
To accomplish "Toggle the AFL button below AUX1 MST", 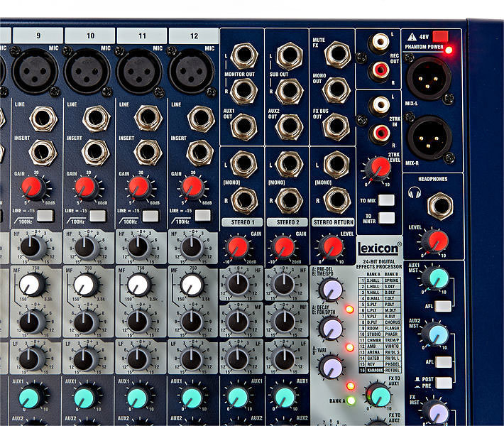I will tap(443, 306).
